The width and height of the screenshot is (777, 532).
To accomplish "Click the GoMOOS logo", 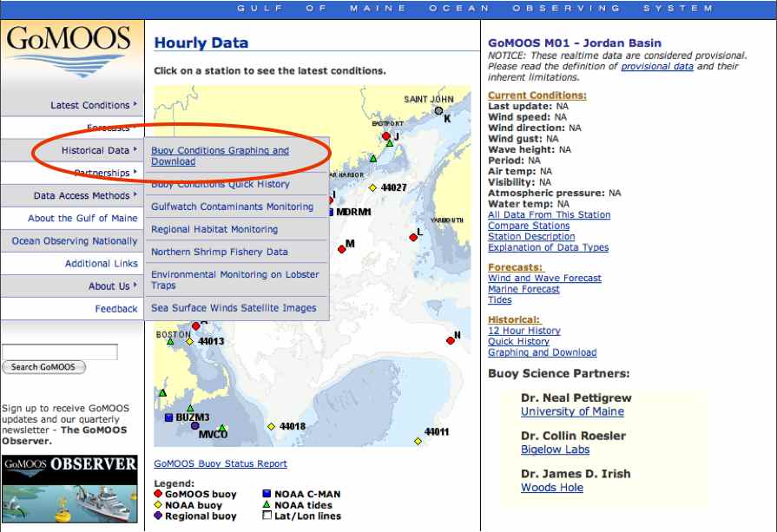I will pyautogui.click(x=69, y=50).
